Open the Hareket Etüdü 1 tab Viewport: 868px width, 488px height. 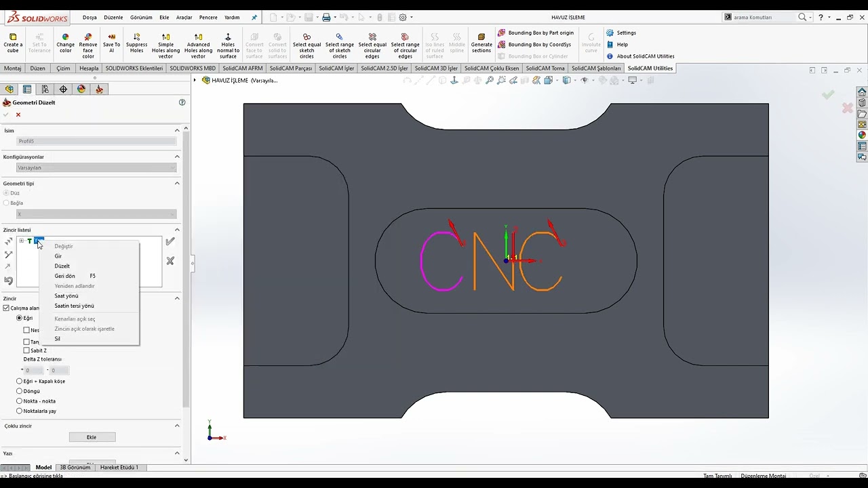pos(119,468)
